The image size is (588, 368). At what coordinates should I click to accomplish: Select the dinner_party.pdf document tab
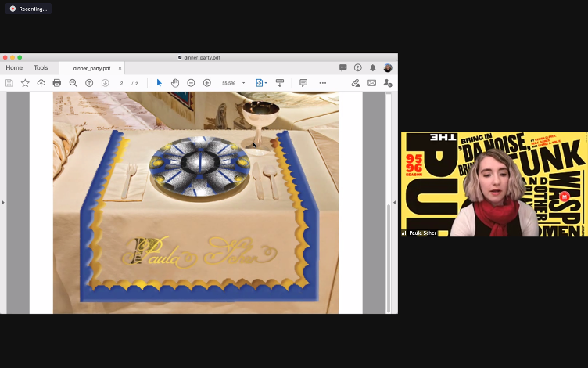point(92,68)
